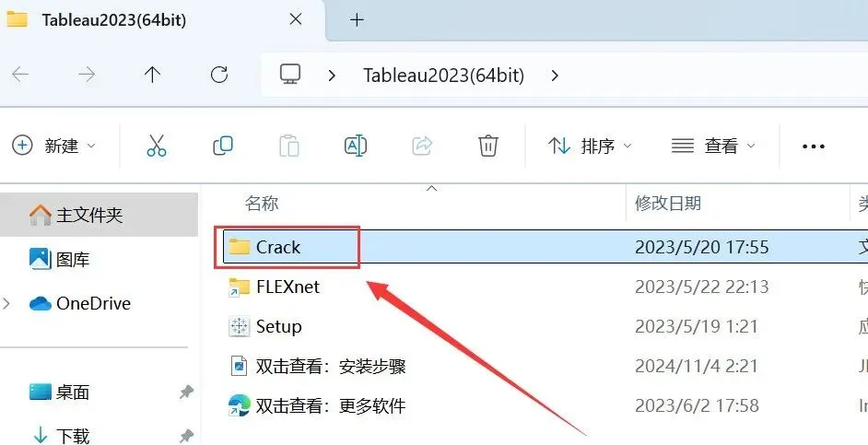Sort by the 修改日期 column header
The height and width of the screenshot is (445, 868).
click(668, 203)
